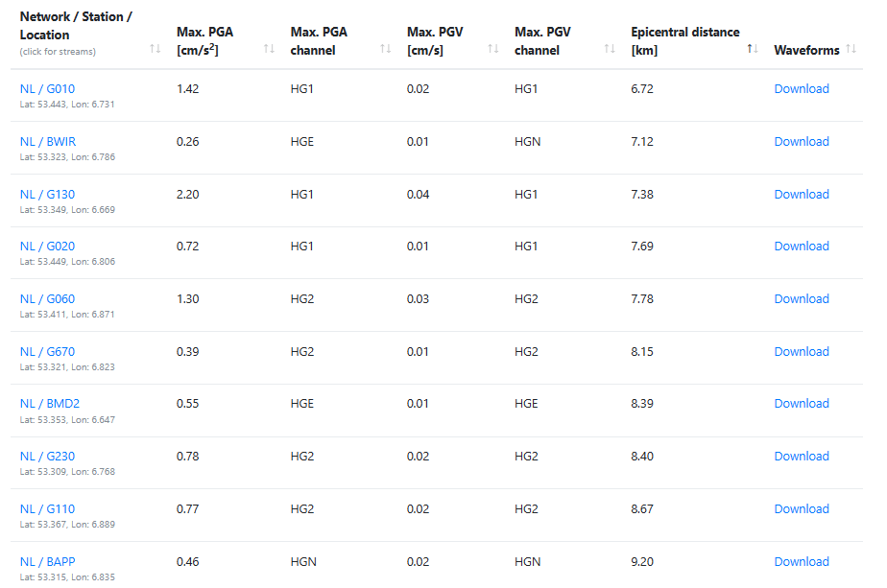Open NL / G110 station streams
This screenshot has width=887, height=588.
click(x=47, y=509)
